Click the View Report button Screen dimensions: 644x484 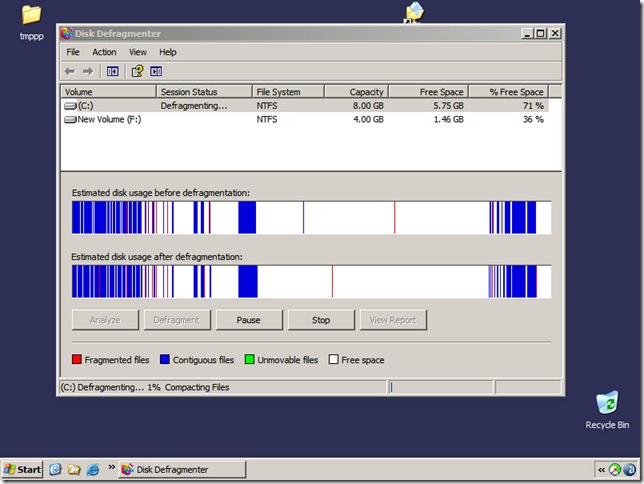[393, 320]
